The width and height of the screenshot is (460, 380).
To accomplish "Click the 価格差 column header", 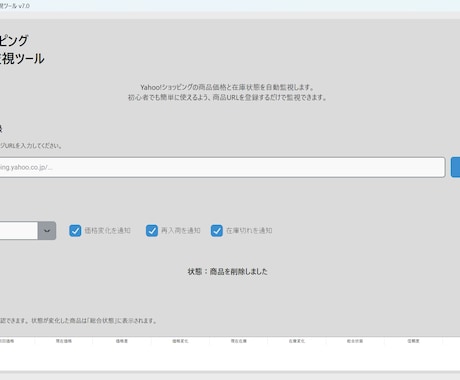I will (122, 341).
